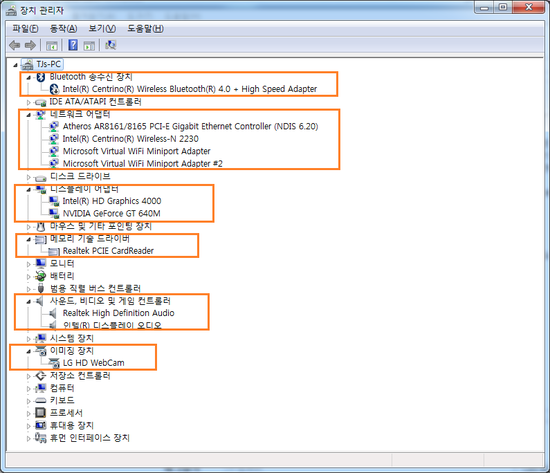Screen dimensions: 550x473
Task: Click the TJs-PC computer icon
Action: [x=27, y=65]
